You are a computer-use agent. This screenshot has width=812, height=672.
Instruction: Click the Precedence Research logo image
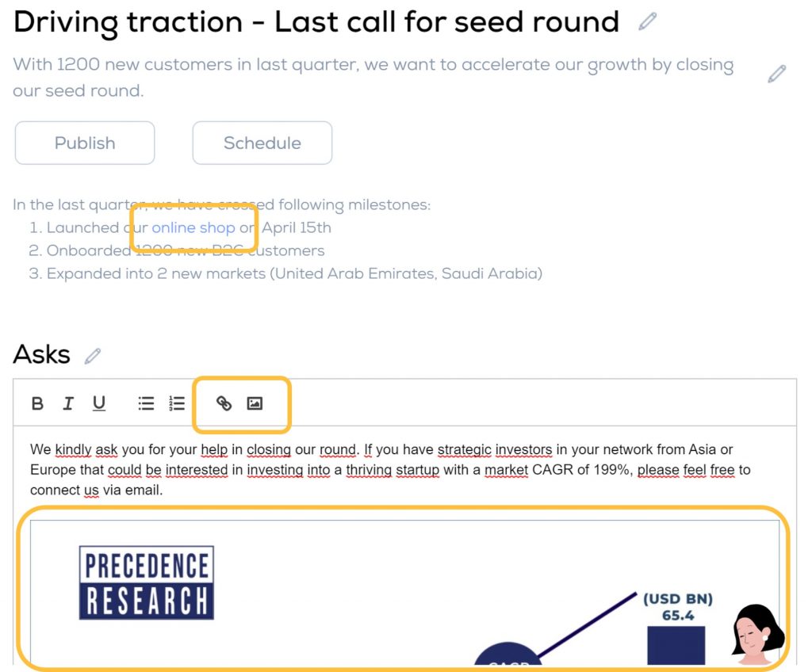[147, 582]
